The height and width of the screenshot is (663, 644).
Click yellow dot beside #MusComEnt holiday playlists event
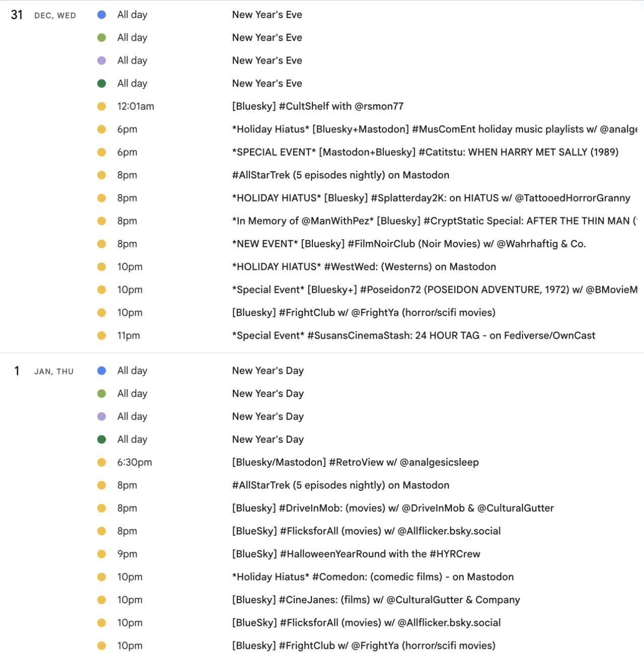[101, 129]
